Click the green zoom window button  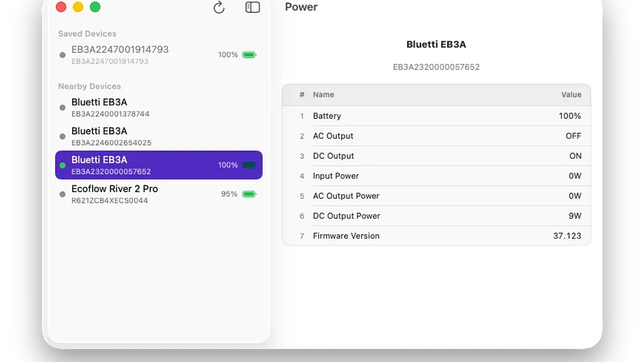(95, 7)
